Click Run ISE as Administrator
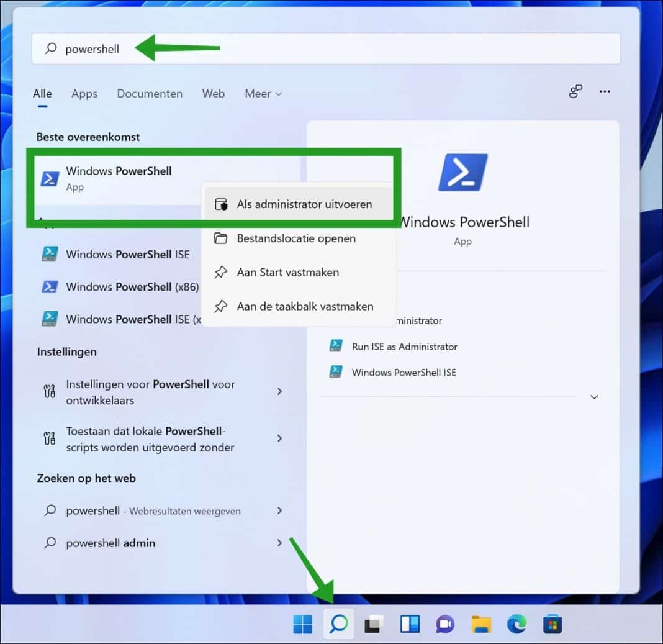The width and height of the screenshot is (663, 644). pos(402,346)
